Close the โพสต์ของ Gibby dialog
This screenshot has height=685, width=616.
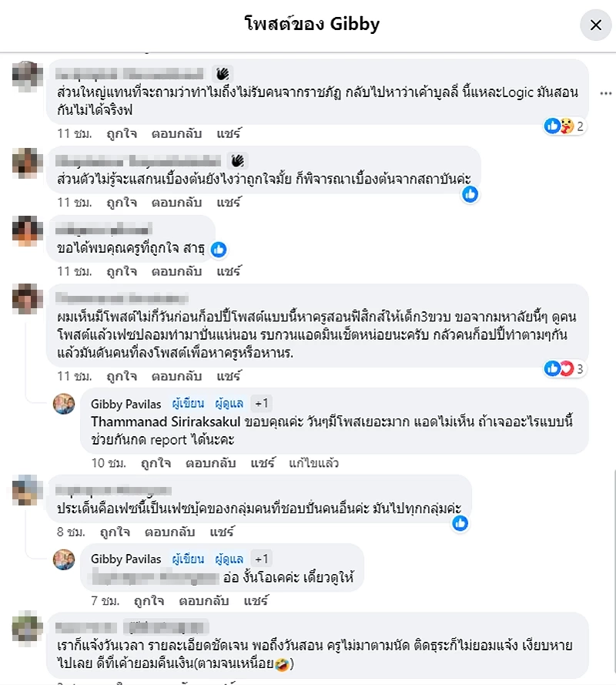pos(595,25)
